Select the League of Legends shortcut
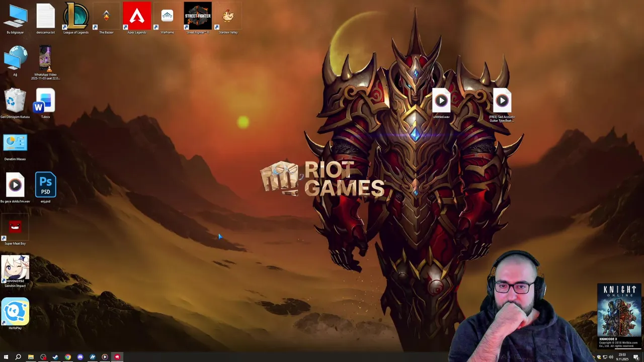Viewport: 644px width, 362px height. tap(76, 19)
